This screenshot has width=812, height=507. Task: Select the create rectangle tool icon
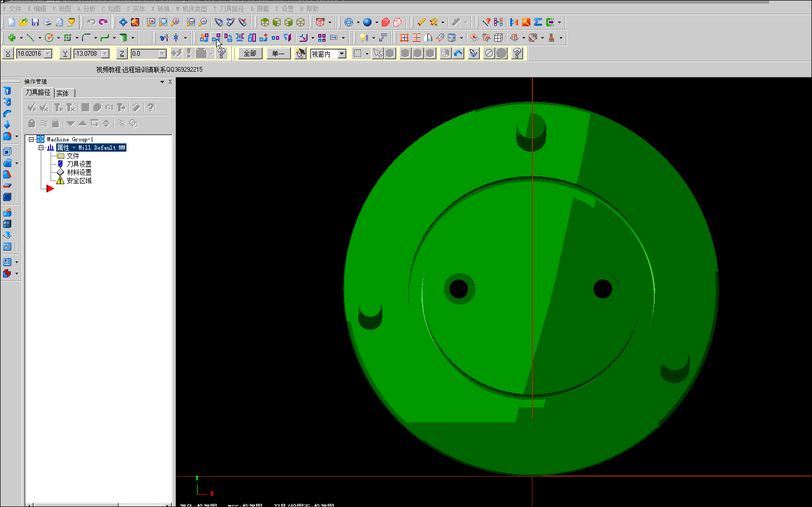coord(68,38)
